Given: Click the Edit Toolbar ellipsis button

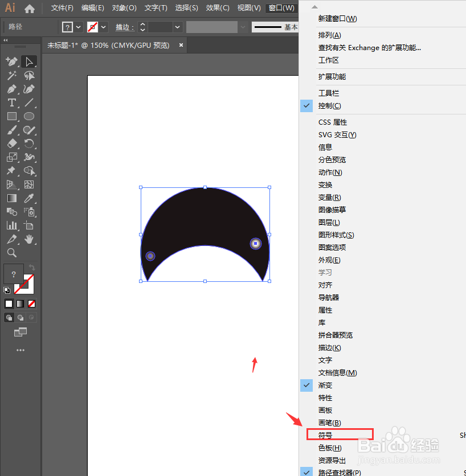Looking at the screenshot, I should tap(21, 350).
